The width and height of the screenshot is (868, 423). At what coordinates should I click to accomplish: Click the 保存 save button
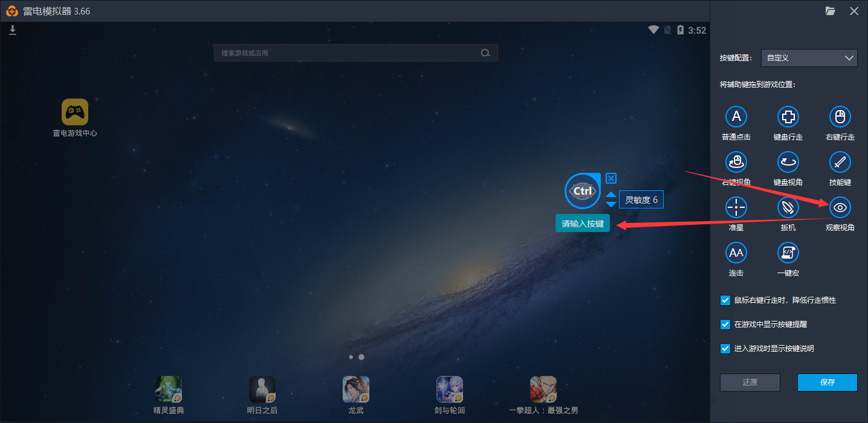click(827, 383)
